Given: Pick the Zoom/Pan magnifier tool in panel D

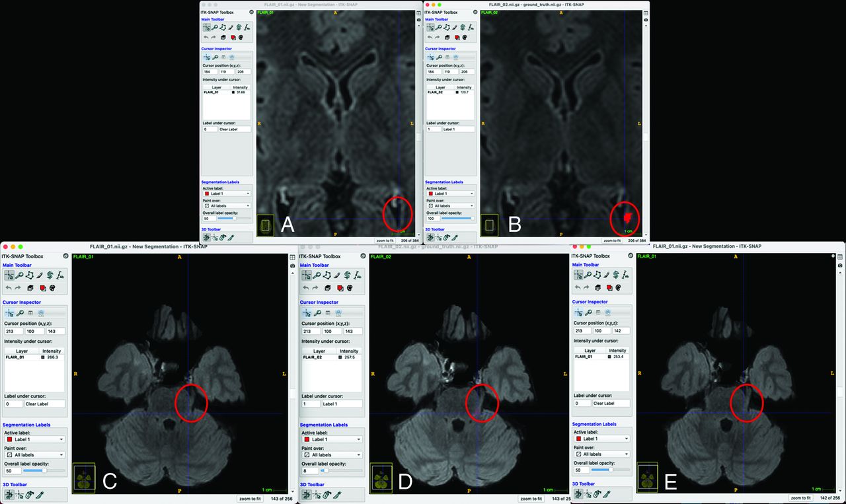Looking at the screenshot, I should [317, 275].
